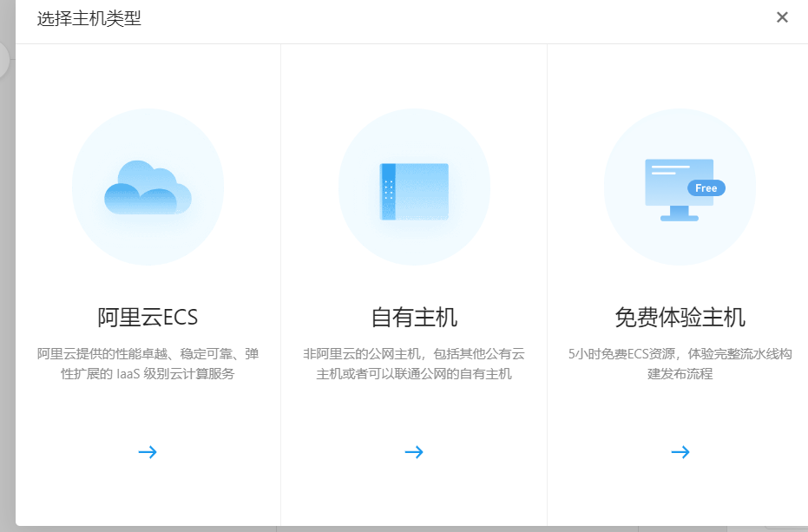Screen dimensions: 808x532
Task: Select the 免费体验主机 heading
Action: 680,317
